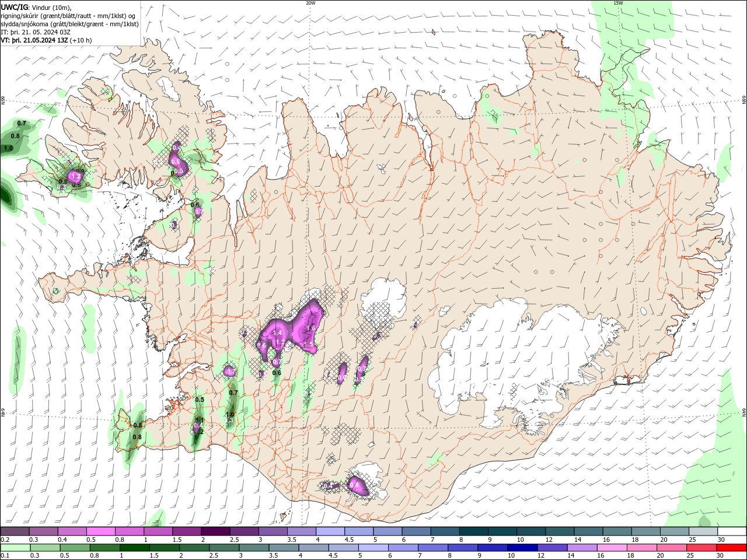
Task: Click the 20W longitude label
Action: click(310, 3)
